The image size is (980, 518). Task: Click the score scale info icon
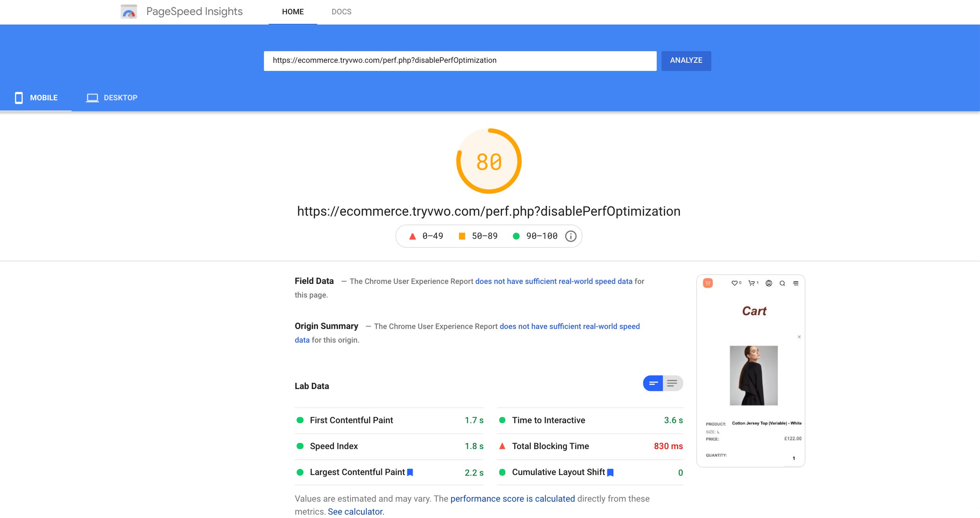570,236
